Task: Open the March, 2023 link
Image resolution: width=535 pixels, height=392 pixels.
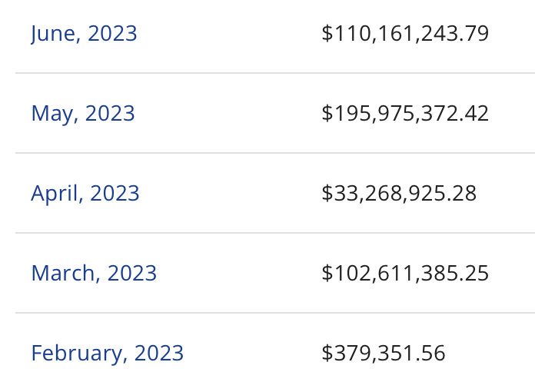Action: click(x=94, y=273)
